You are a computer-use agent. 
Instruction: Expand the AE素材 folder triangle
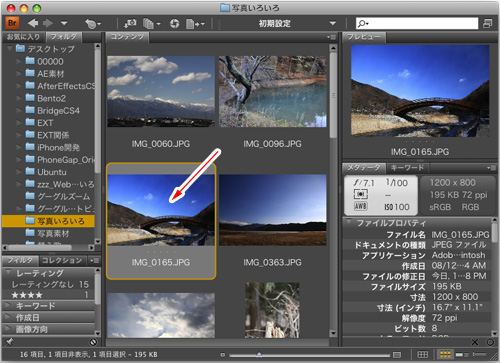click(x=19, y=74)
